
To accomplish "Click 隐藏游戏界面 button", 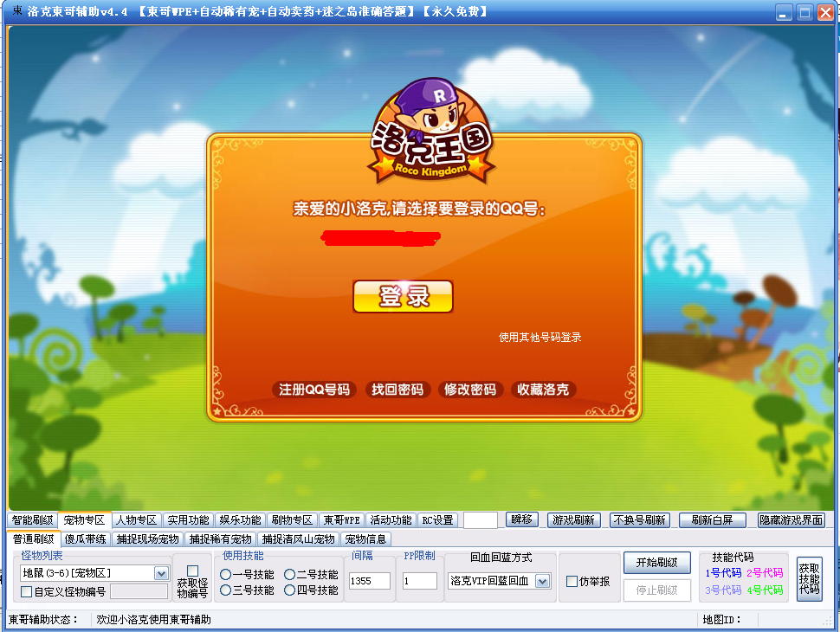I will [792, 520].
